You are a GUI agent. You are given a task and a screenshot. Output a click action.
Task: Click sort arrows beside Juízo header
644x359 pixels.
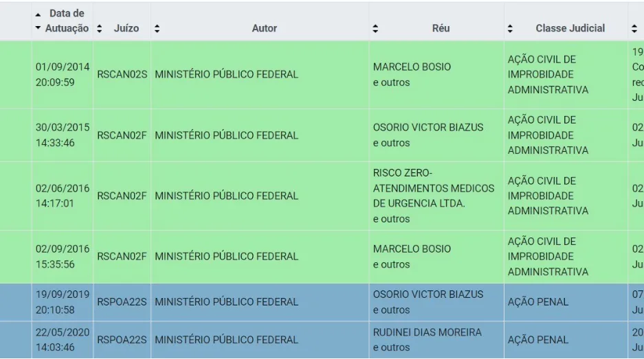click(x=99, y=28)
